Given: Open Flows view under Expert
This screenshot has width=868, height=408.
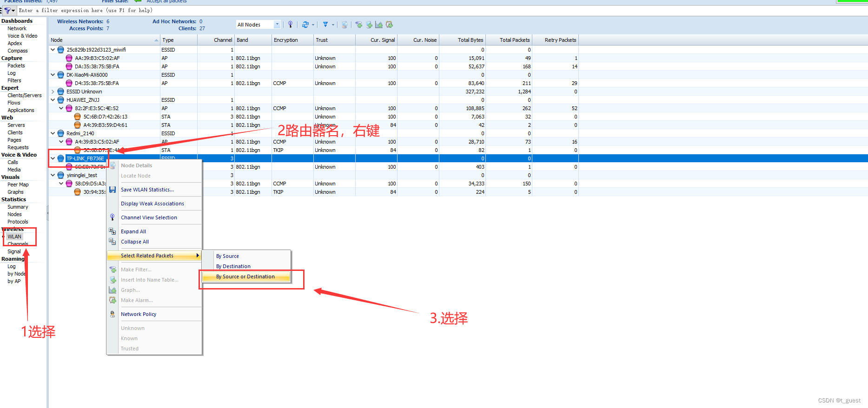Looking at the screenshot, I should [x=14, y=103].
